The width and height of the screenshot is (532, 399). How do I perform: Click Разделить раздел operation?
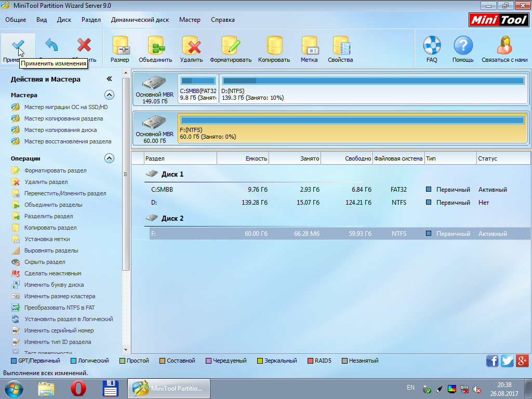click(x=43, y=217)
